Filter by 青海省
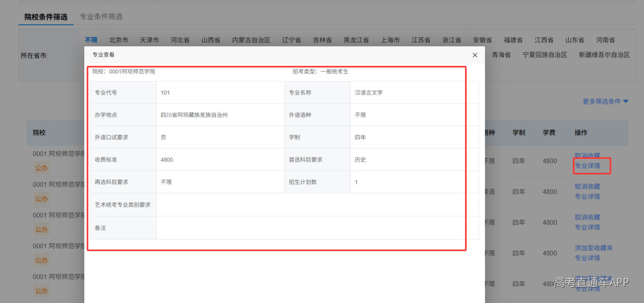 click(501, 55)
